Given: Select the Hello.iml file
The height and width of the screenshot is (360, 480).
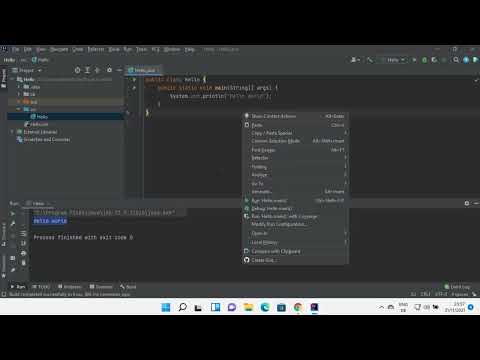Looking at the screenshot, I should [x=36, y=124].
